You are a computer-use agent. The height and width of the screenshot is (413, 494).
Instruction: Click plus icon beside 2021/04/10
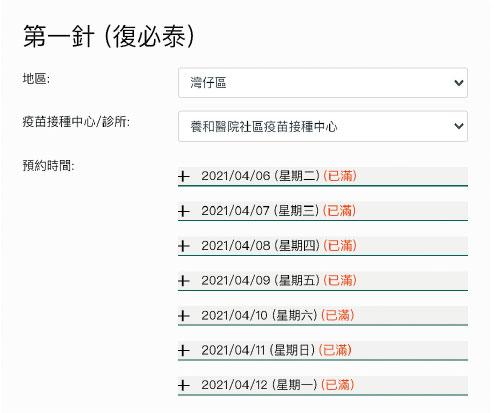pyautogui.click(x=184, y=315)
